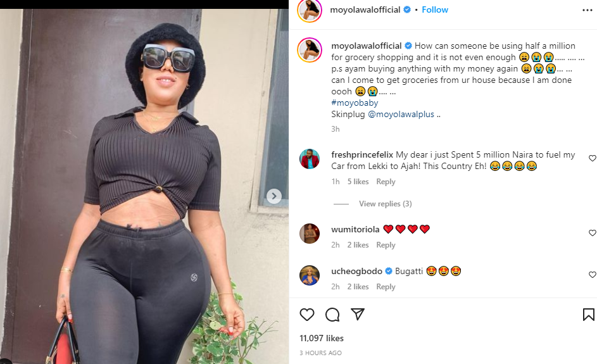Reply to freshprincefelix's comment

386,182
